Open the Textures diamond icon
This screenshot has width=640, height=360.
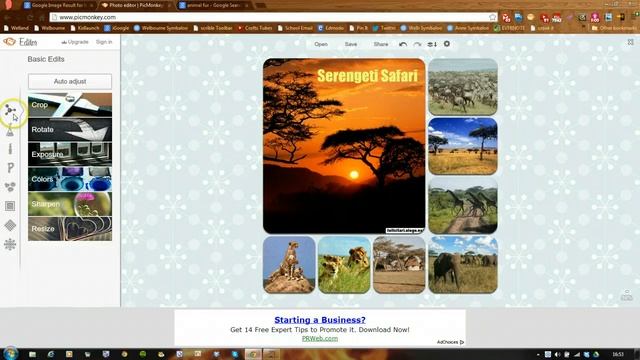coord(10,225)
